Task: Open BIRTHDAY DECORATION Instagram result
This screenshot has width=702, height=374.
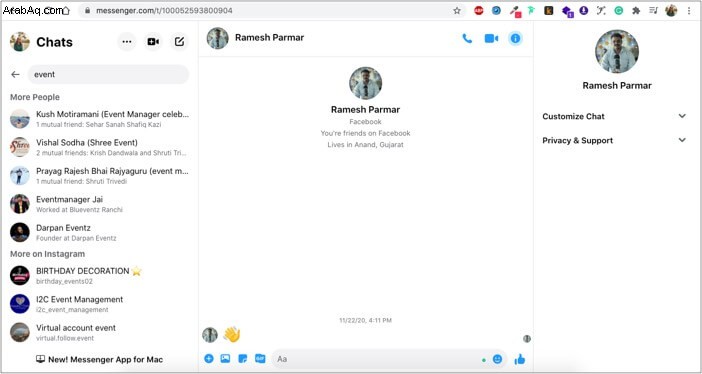Action: point(99,275)
